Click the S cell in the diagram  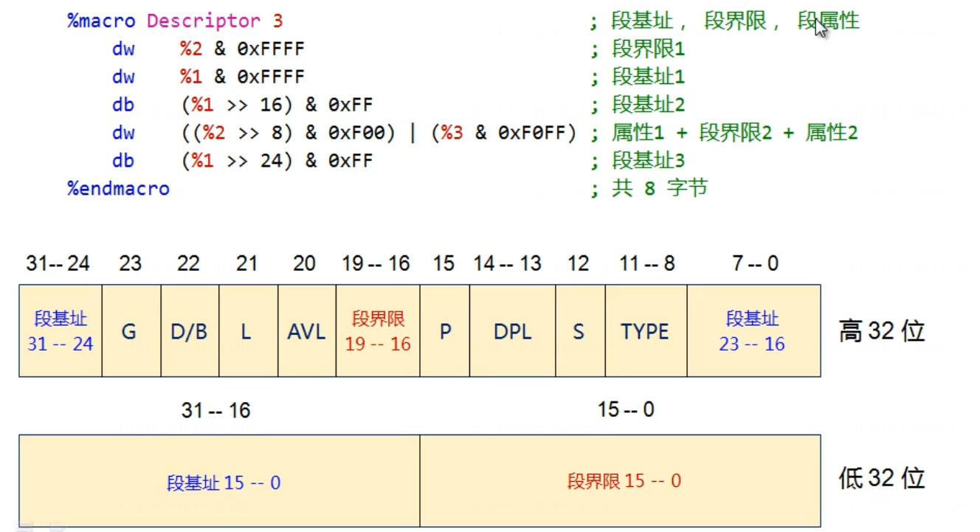coord(580,331)
